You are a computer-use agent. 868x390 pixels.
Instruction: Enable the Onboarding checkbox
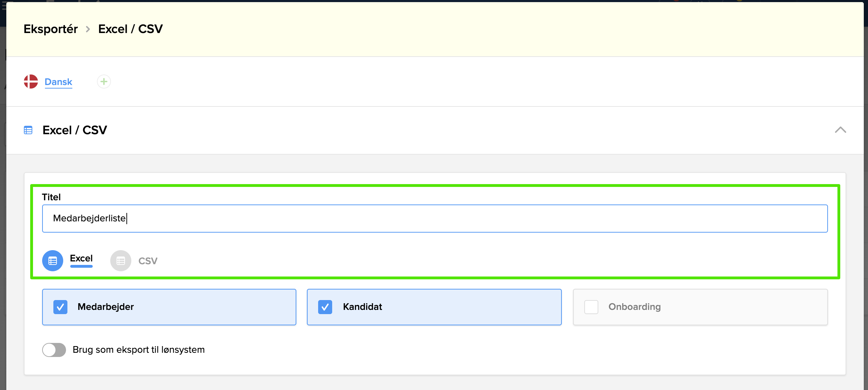(x=591, y=307)
